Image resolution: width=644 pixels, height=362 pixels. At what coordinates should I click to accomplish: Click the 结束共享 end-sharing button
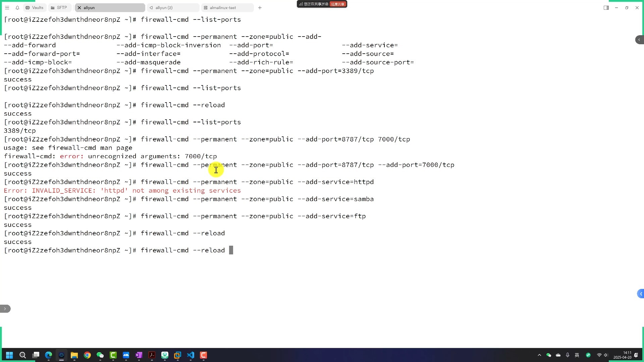point(338,4)
